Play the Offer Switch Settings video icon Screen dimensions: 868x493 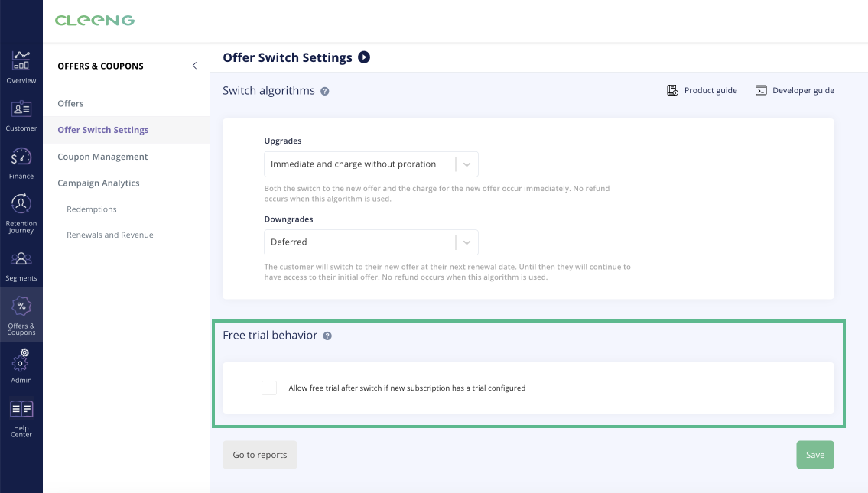364,57
